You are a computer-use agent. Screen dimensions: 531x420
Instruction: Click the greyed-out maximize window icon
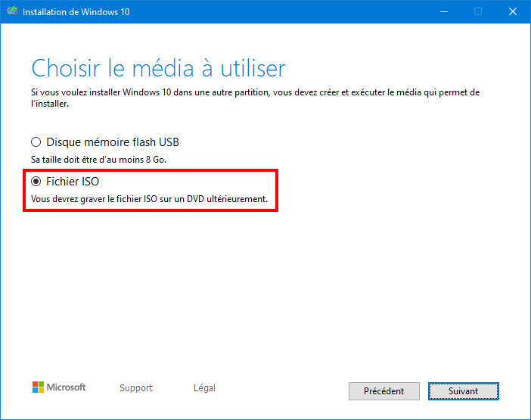[478, 11]
